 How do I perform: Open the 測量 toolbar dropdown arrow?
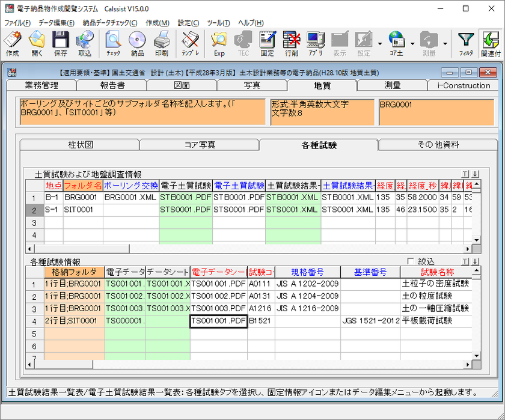tap(445, 43)
